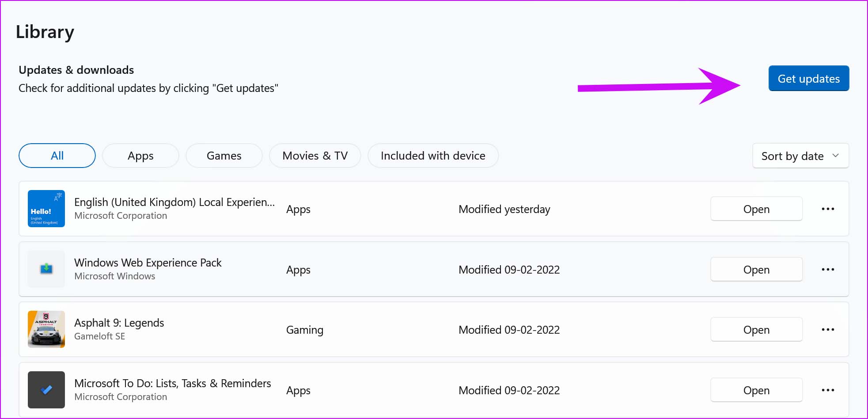Click the Windows Web Experience Pack icon

(x=46, y=269)
